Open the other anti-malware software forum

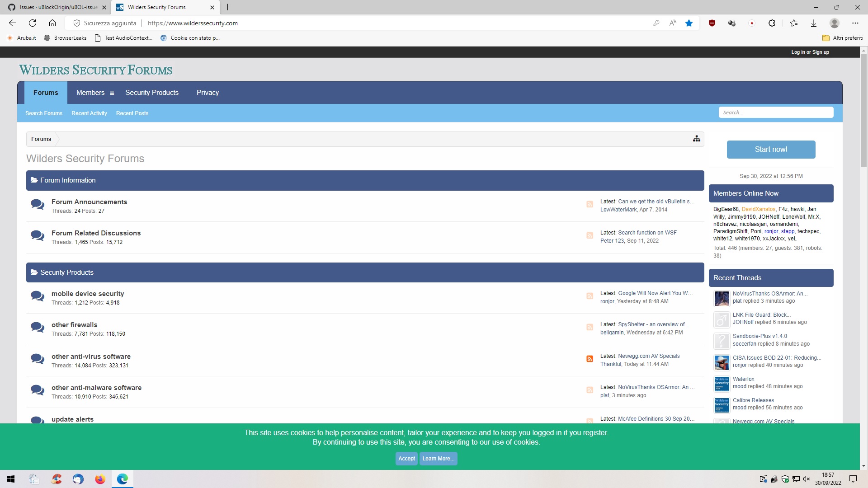point(96,388)
